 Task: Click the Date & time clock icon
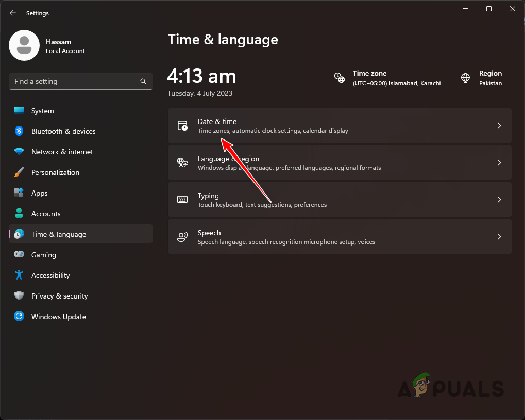(x=182, y=125)
